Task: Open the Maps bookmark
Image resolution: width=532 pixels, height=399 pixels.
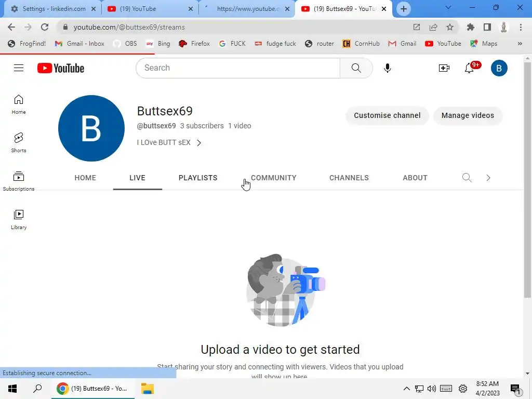Action: click(x=484, y=44)
